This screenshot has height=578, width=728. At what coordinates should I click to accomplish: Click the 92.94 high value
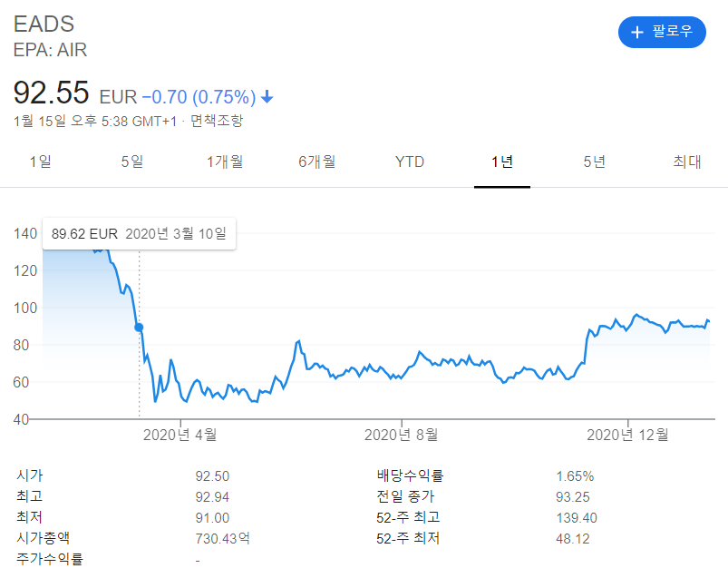(212, 497)
